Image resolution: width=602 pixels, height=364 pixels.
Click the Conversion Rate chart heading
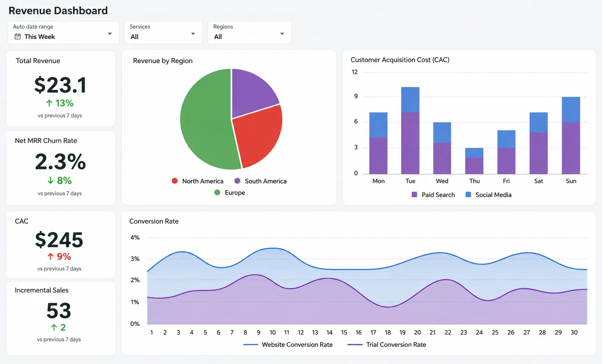click(154, 221)
